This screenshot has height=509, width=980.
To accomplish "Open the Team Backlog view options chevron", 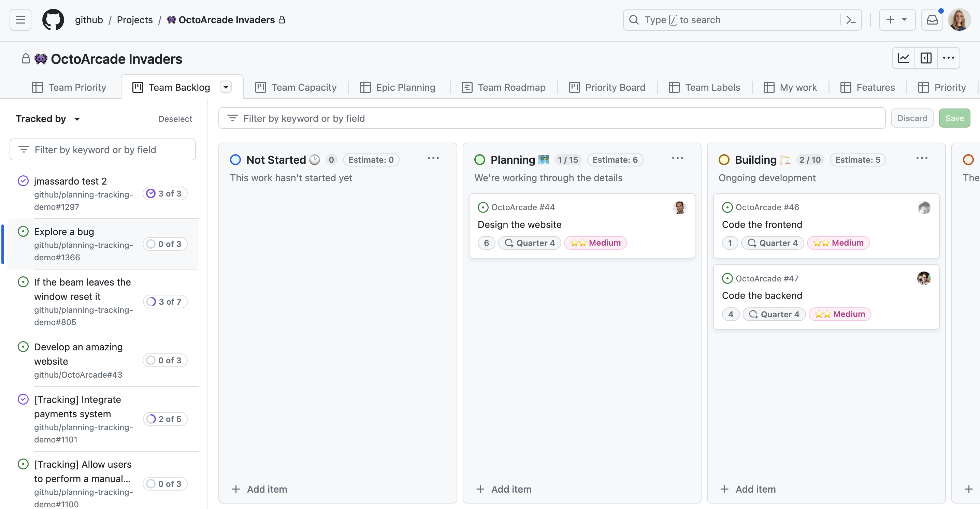I will click(226, 87).
